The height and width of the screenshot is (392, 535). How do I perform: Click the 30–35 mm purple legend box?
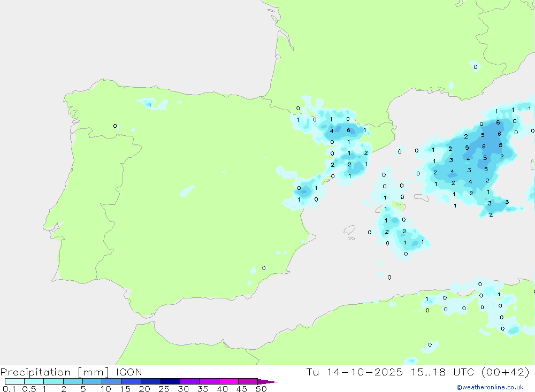click(x=189, y=381)
